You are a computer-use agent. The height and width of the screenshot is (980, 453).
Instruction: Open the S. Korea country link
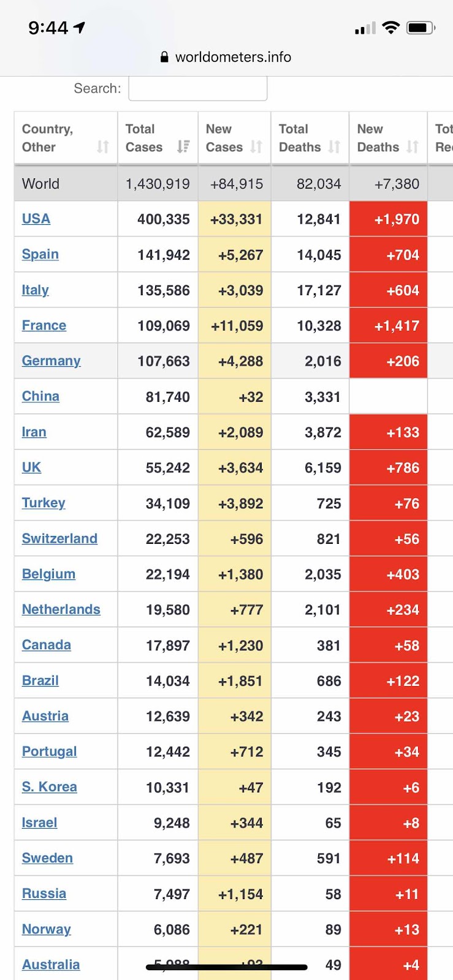[x=50, y=787]
